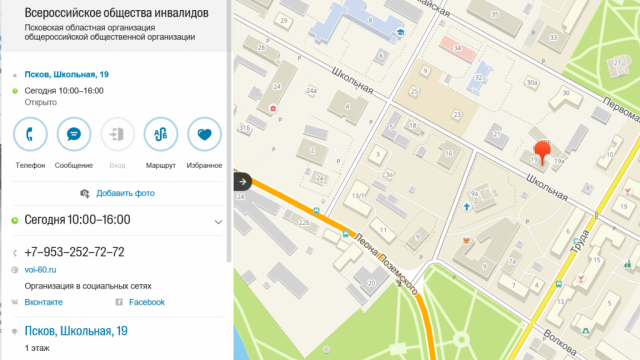Image resolution: width=640 pixels, height=360 pixels.
Task: Click the Телефон phone icon
Action: click(x=30, y=134)
